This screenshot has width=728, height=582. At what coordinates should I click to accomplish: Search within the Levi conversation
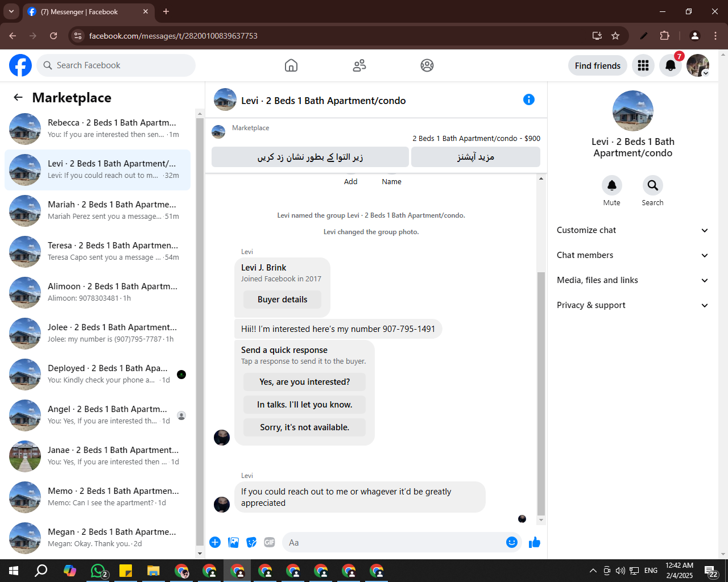[x=653, y=185]
